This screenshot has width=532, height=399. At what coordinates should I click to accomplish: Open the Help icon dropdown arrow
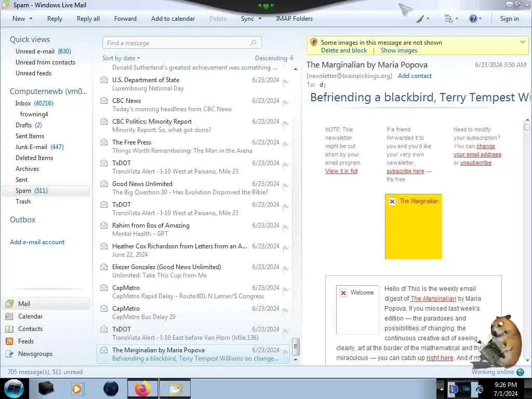coord(480,19)
